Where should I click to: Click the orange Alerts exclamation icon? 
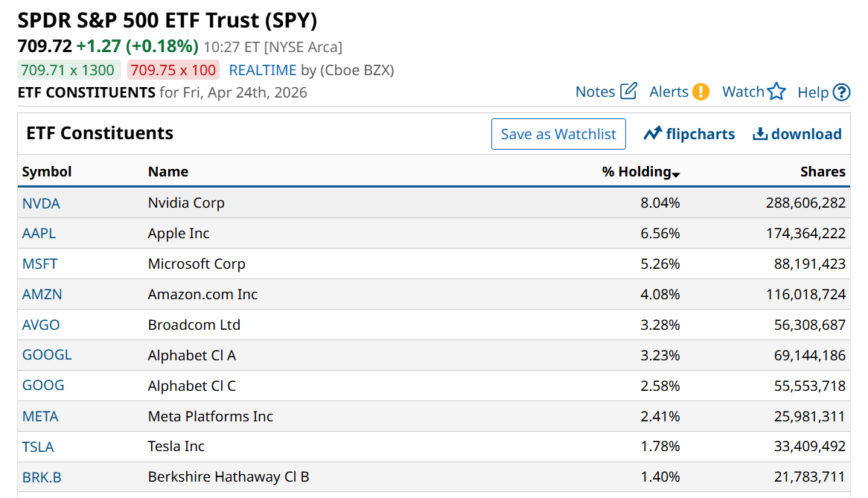701,92
